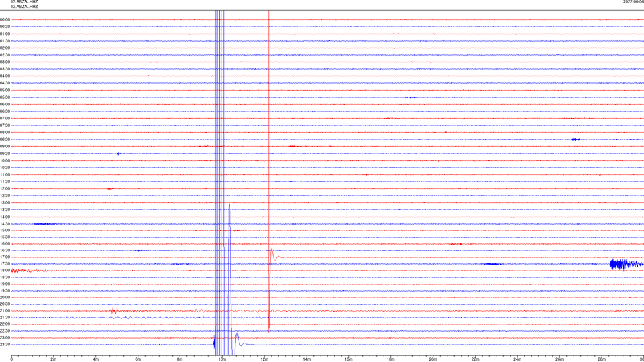Click the 17:00 time label
644x362 pixels.
[5, 257]
